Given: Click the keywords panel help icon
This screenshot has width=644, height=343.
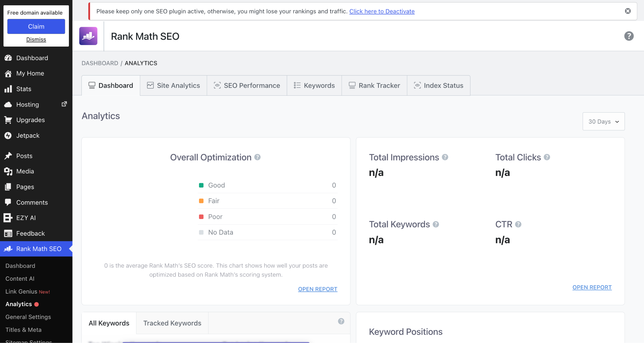Looking at the screenshot, I should [341, 321].
